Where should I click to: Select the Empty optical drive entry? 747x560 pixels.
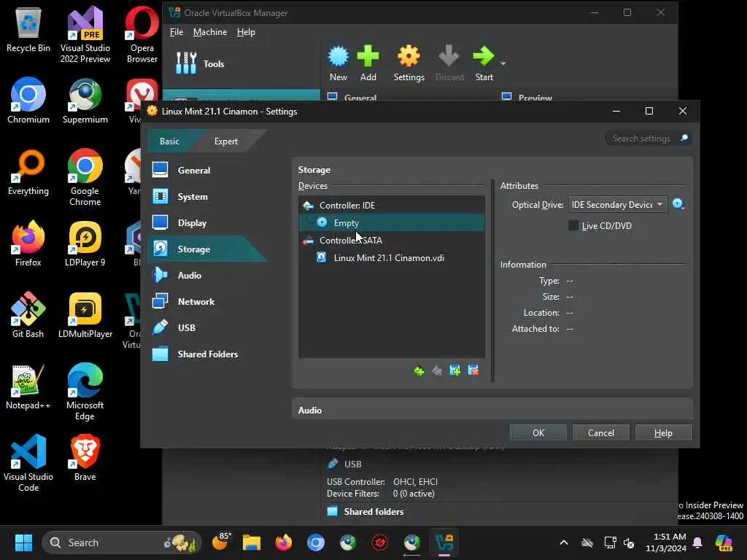392,222
